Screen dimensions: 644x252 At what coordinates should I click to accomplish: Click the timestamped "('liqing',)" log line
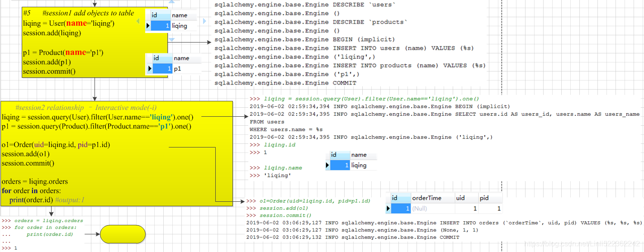pos(371,137)
